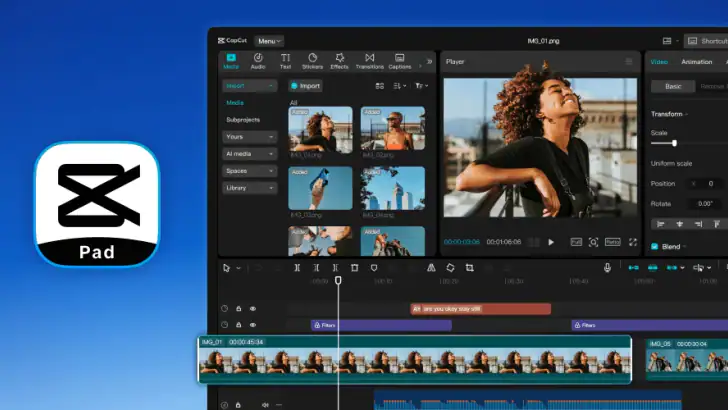Toggle lock on the bottom audio track
Viewport: 728px width, 410px height.
point(238,405)
